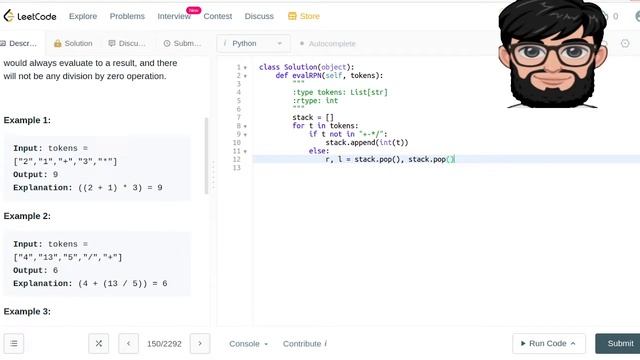Toggle the Autocomplete option
The height and width of the screenshot is (360, 640).
[327, 43]
